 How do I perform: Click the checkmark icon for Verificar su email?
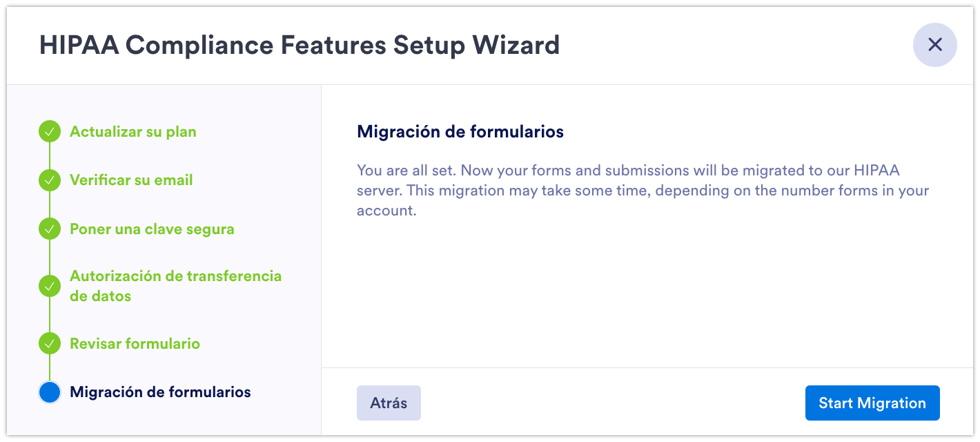point(50,180)
